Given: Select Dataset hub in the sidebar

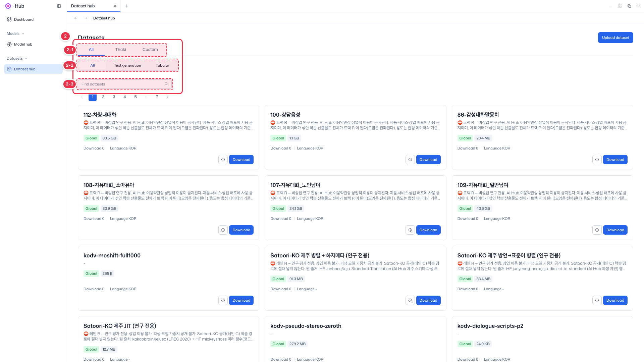Looking at the screenshot, I should coord(33,69).
